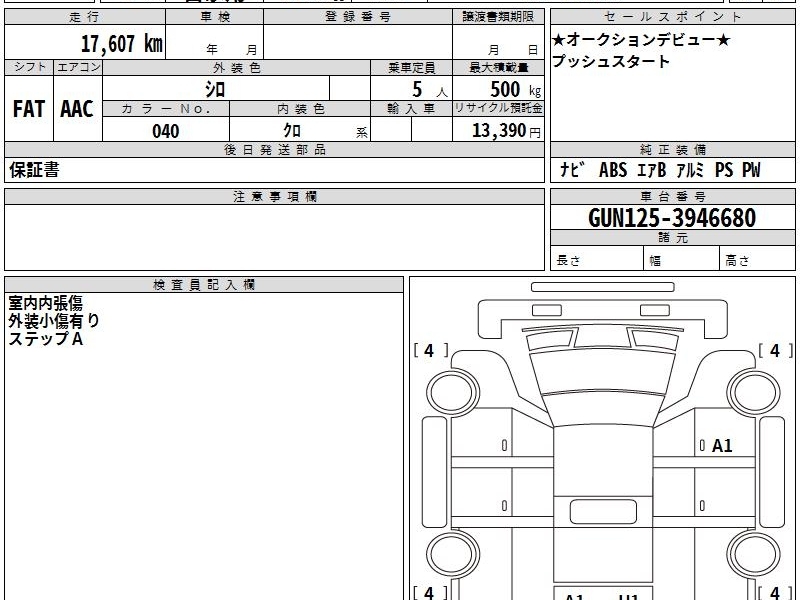
Task: Click the リサイクル預託金 header cell
Action: (x=498, y=109)
